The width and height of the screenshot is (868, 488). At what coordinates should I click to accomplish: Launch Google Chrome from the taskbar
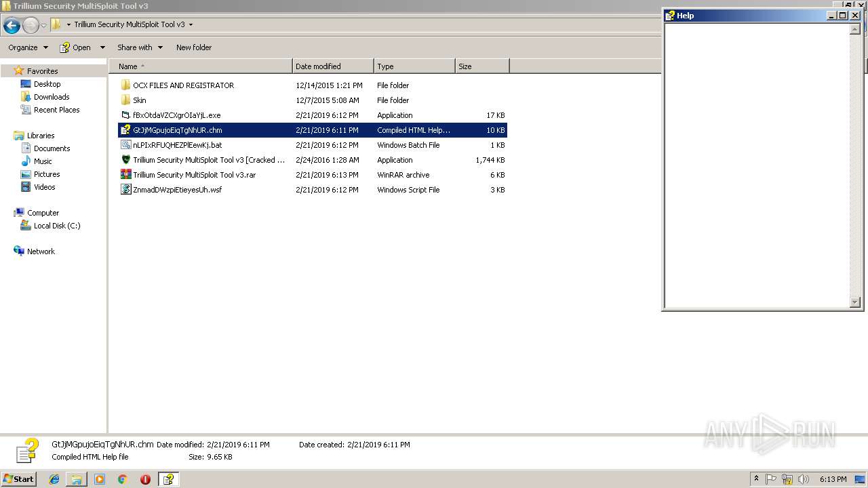(122, 479)
